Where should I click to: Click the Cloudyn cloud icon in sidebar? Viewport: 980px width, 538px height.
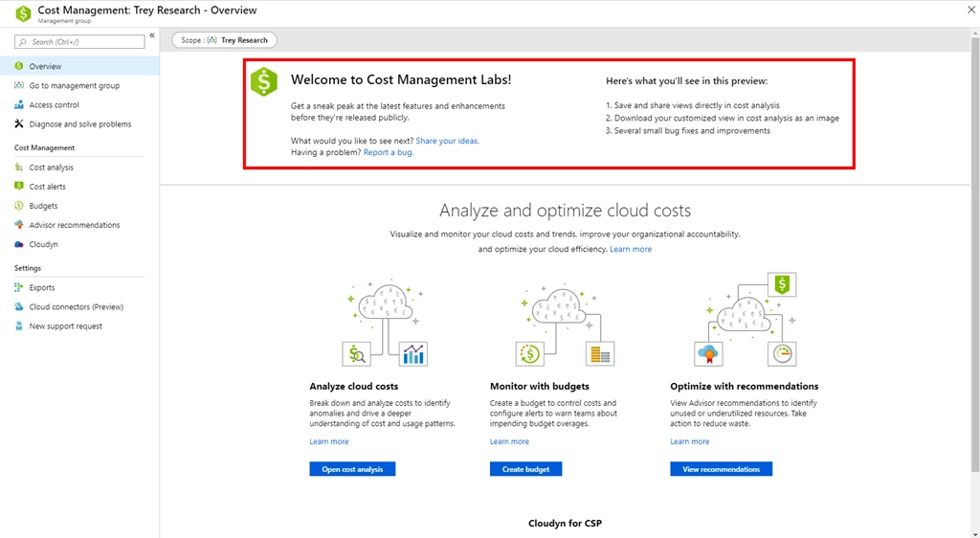pyautogui.click(x=19, y=244)
